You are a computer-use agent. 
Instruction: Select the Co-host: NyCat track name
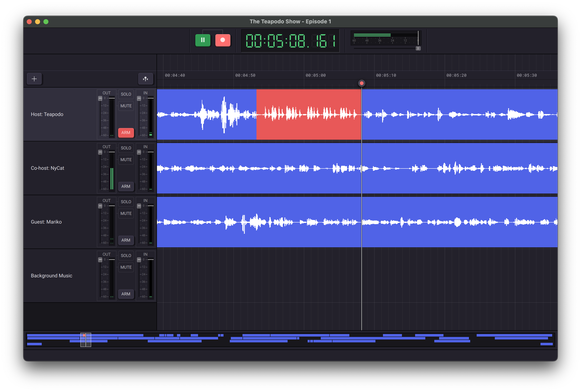(48, 168)
